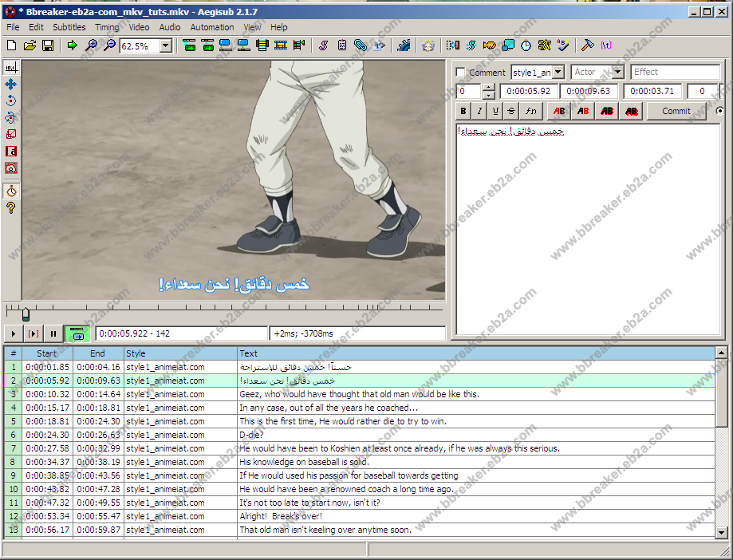This screenshot has width=733, height=560.
Task: Open the Automation menu
Action: 212,27
